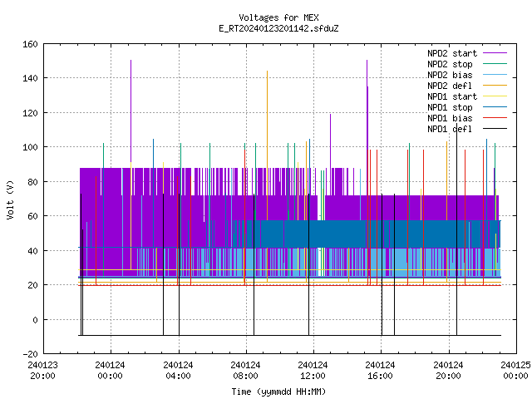Click the purple NPD2 start legend line

(x=495, y=53)
